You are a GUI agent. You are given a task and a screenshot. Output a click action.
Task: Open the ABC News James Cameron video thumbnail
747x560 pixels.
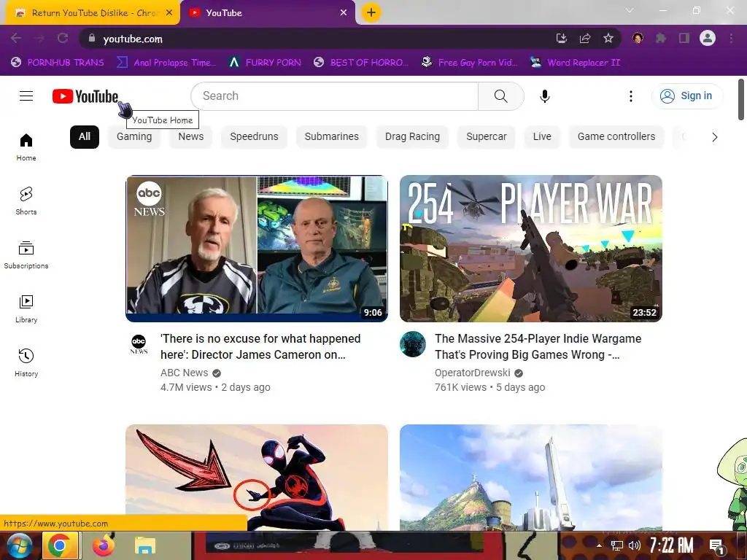(x=257, y=249)
